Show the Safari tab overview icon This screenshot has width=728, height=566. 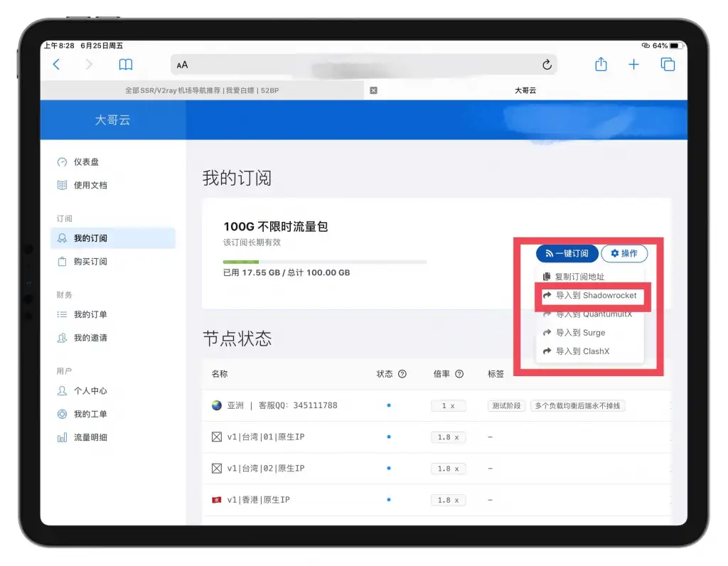click(x=668, y=64)
